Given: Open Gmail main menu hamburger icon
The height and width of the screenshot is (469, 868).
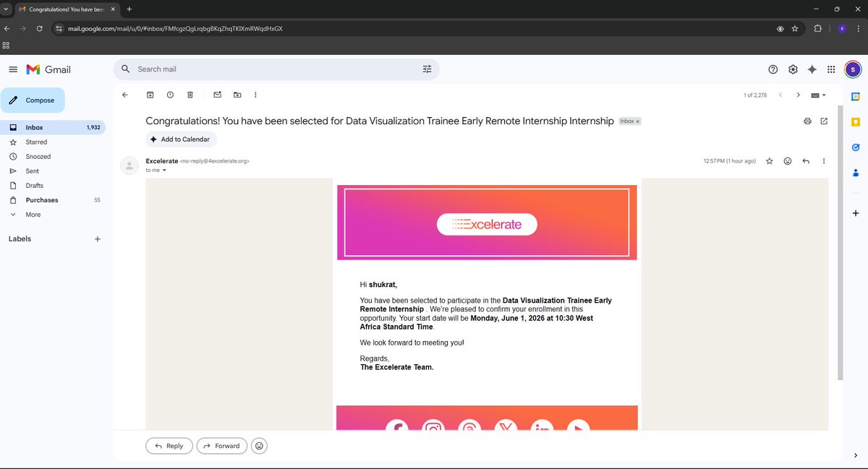Looking at the screenshot, I should tap(13, 69).
